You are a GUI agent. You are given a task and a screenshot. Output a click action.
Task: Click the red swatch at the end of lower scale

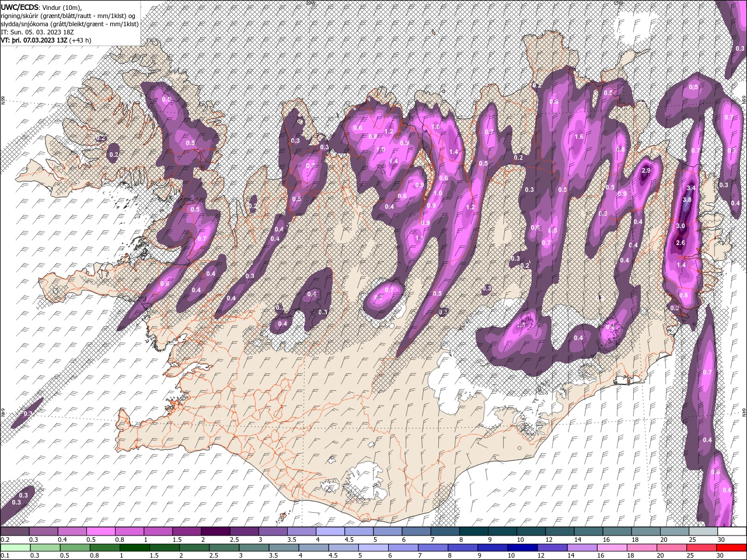(731, 548)
